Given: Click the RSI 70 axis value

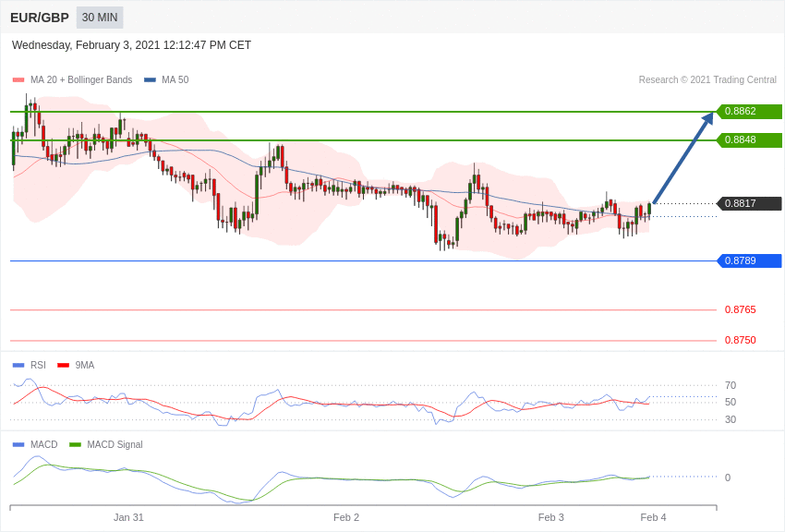Looking at the screenshot, I should pos(731,385).
